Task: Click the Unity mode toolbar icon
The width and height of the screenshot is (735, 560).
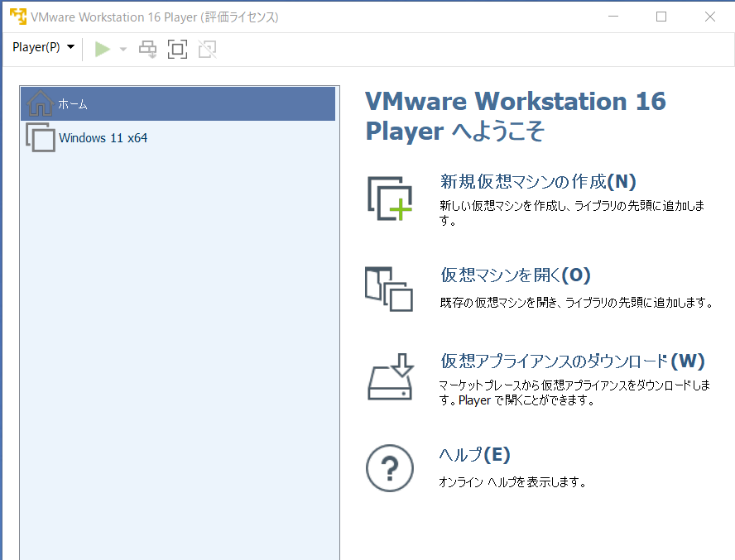Action: (207, 49)
